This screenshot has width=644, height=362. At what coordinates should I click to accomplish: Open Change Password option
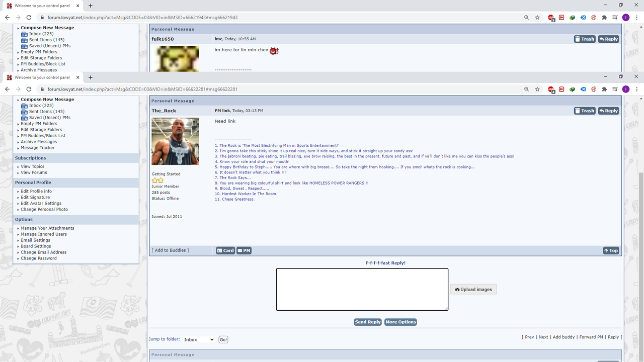coord(39,258)
